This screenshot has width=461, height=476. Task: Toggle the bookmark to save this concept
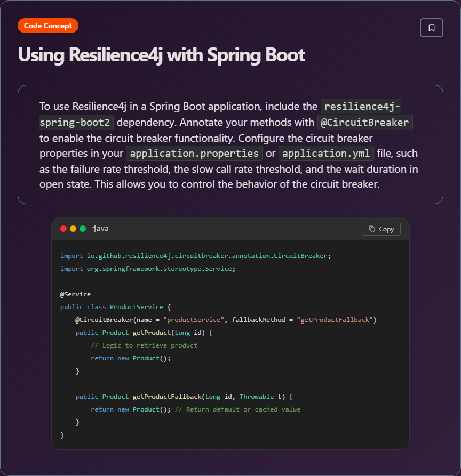pyautogui.click(x=431, y=27)
